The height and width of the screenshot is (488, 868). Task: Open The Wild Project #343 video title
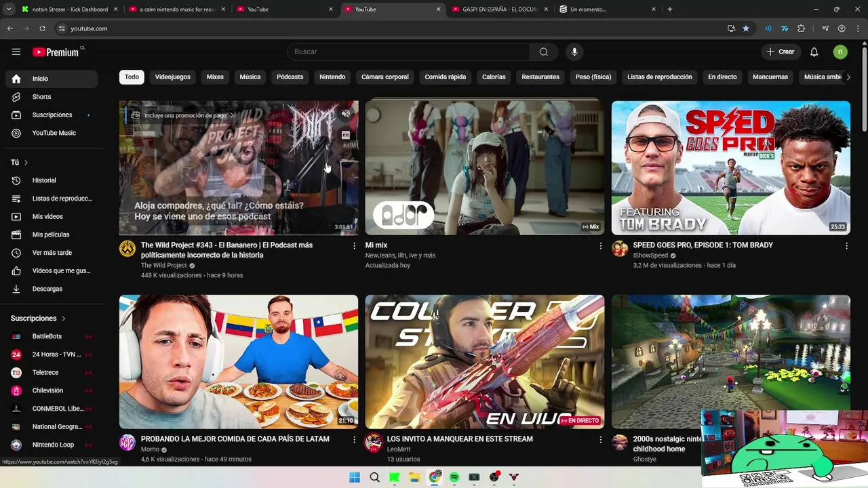tap(226, 250)
